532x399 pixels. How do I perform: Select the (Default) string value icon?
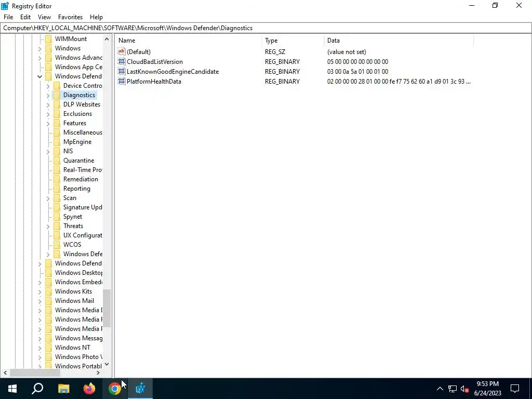[122, 51]
